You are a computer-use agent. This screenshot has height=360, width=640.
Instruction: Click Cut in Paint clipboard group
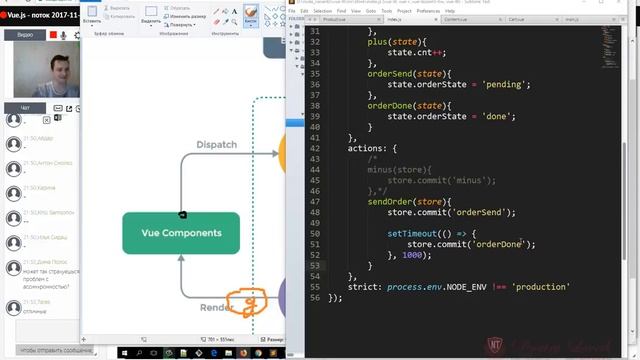tap(117, 8)
